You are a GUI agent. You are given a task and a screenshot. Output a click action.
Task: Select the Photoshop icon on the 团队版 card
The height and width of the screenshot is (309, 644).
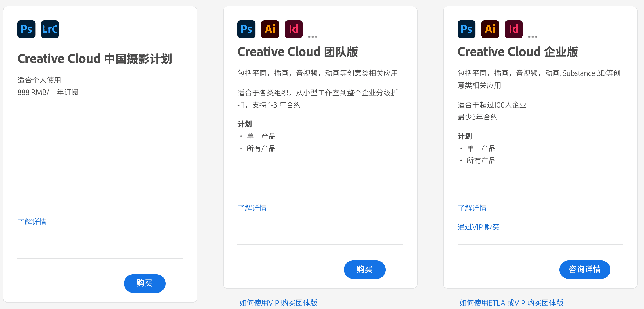246,29
